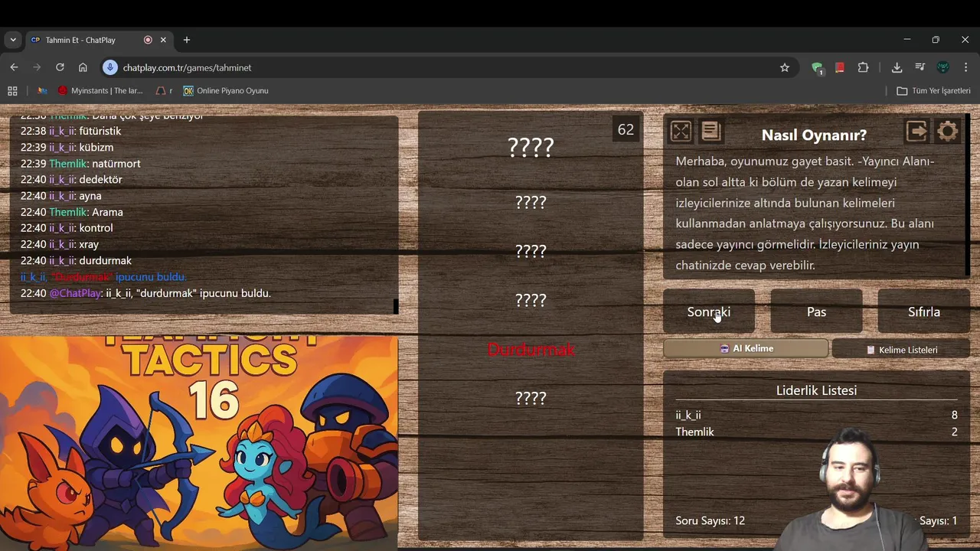This screenshot has width=980, height=551.
Task: Select the Tahmin Et - ChatPlay tab
Action: 99,40
